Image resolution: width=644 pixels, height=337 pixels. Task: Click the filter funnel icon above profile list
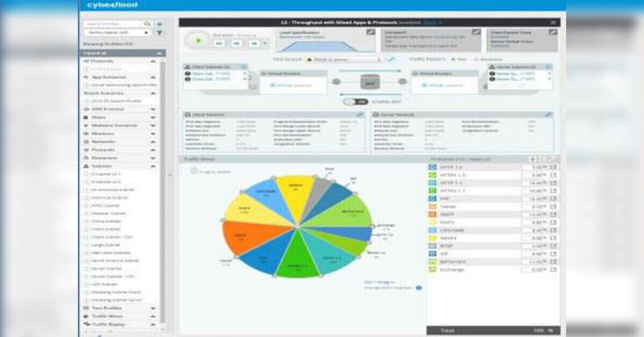pos(159,33)
